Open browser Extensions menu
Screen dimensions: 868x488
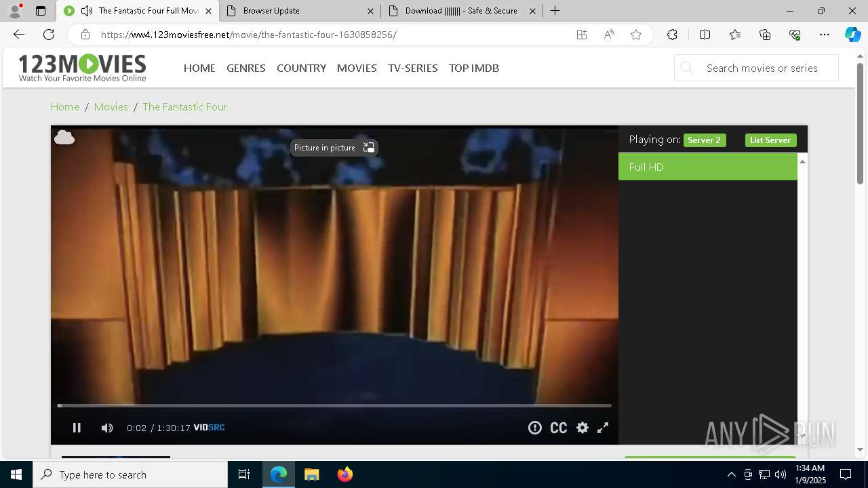click(x=672, y=35)
